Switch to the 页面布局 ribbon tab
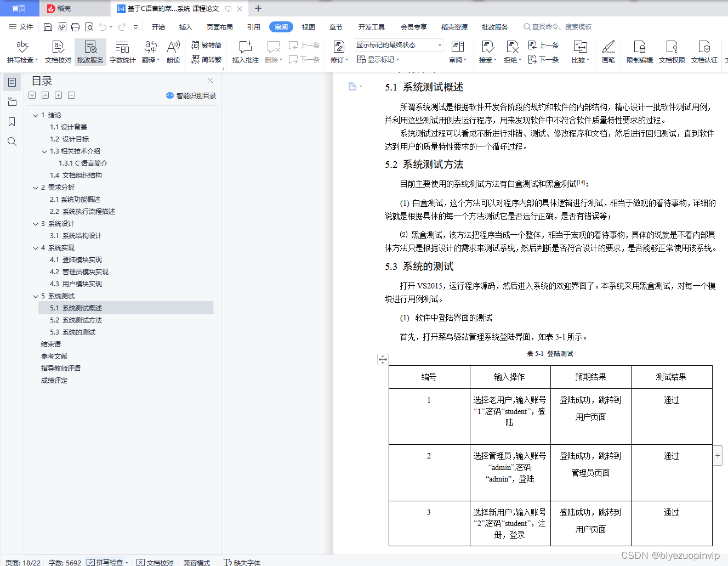Screen dimensions: 728x566 tap(219, 26)
